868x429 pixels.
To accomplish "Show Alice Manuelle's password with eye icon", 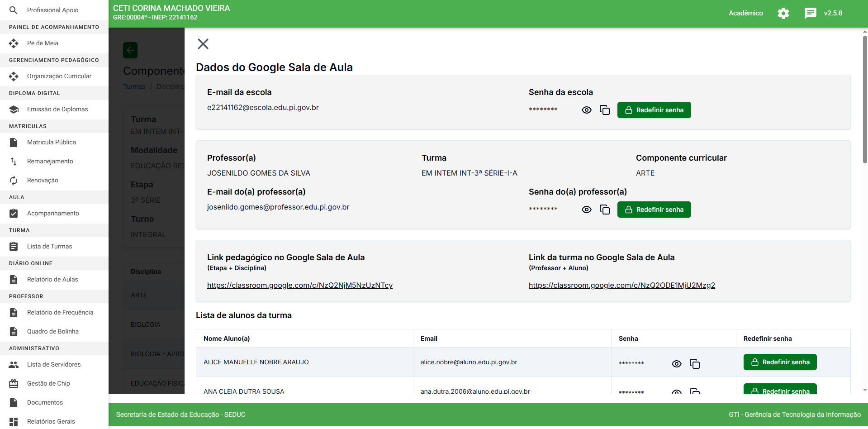I will [x=676, y=364].
